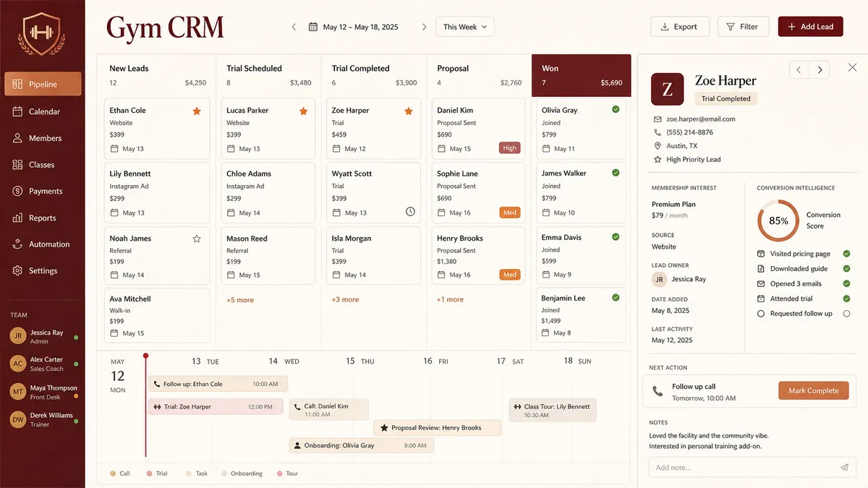Click the date icon on Ethan Cole card

pos(114,149)
